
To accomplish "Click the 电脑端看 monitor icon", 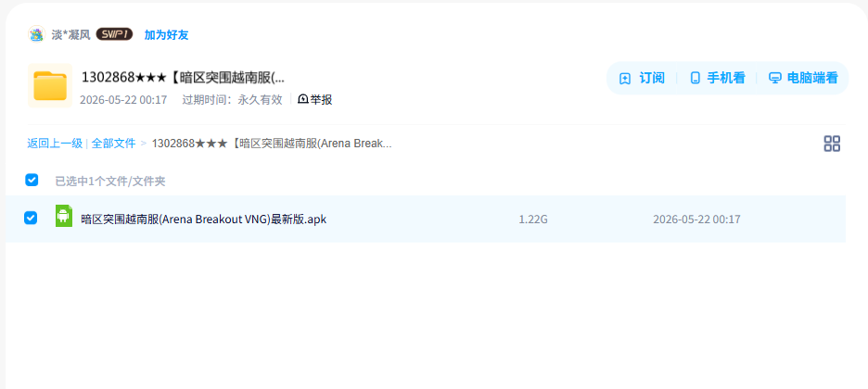I will pyautogui.click(x=775, y=79).
